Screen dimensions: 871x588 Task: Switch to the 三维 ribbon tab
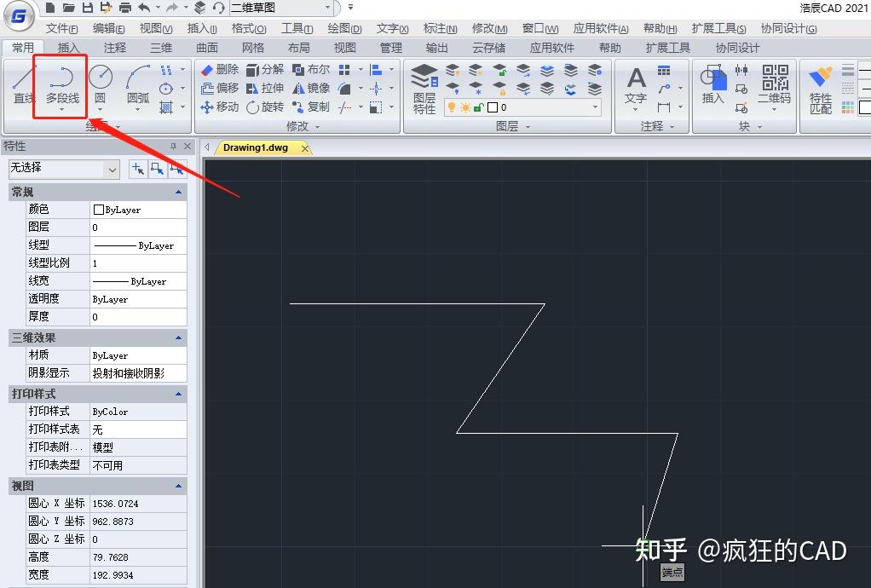click(x=161, y=48)
